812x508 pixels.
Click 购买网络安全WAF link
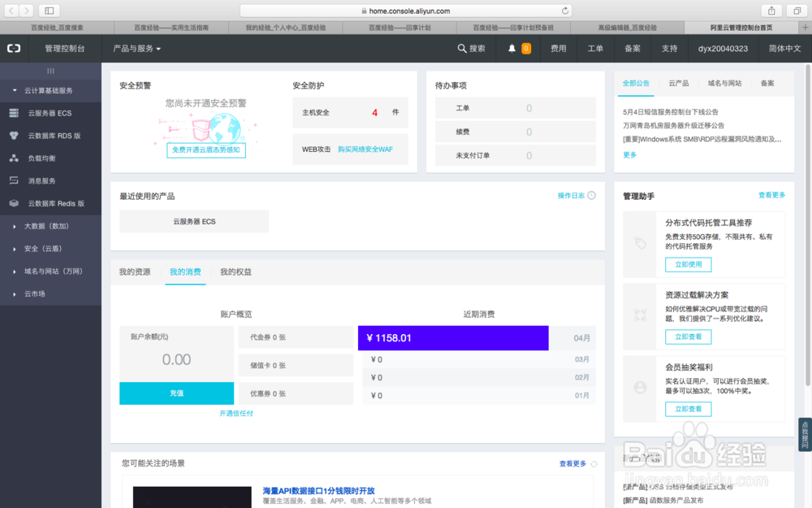click(365, 150)
